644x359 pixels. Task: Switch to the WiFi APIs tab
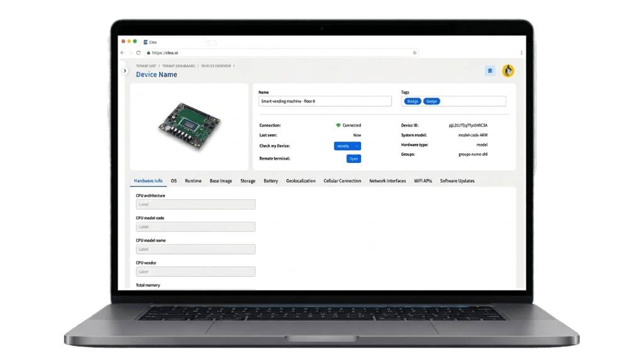pyautogui.click(x=423, y=180)
